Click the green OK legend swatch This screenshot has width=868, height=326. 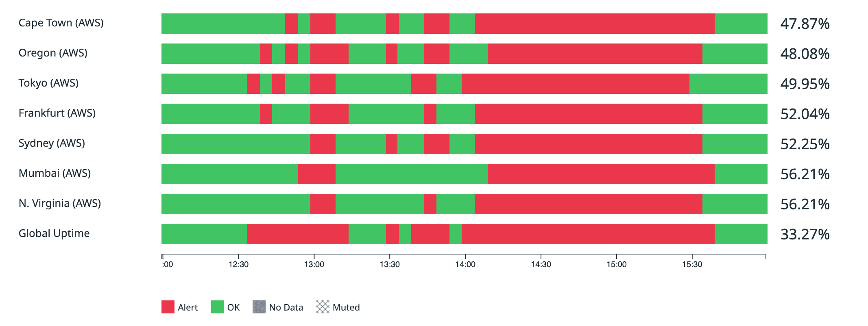[x=217, y=307]
